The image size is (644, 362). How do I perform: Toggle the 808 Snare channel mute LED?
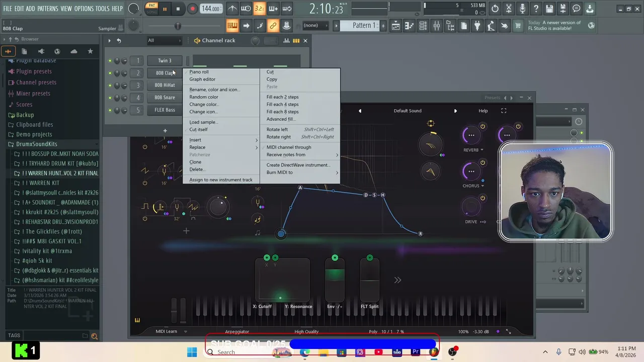click(x=110, y=98)
